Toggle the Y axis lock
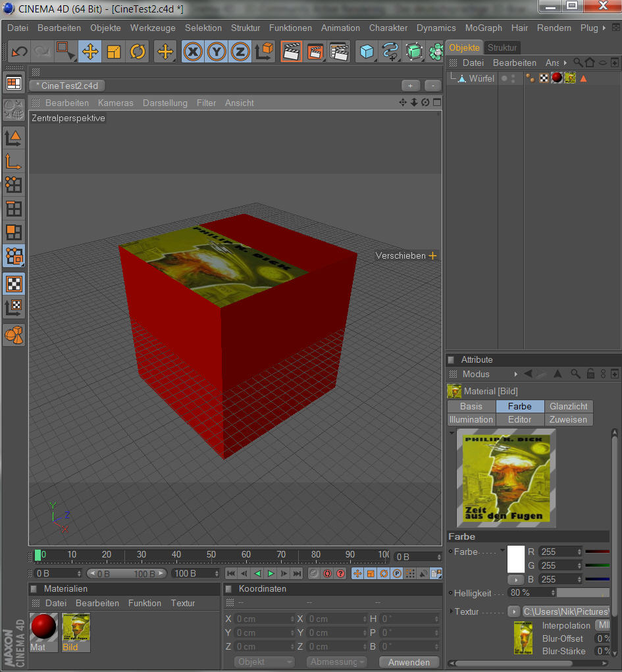 click(x=217, y=52)
